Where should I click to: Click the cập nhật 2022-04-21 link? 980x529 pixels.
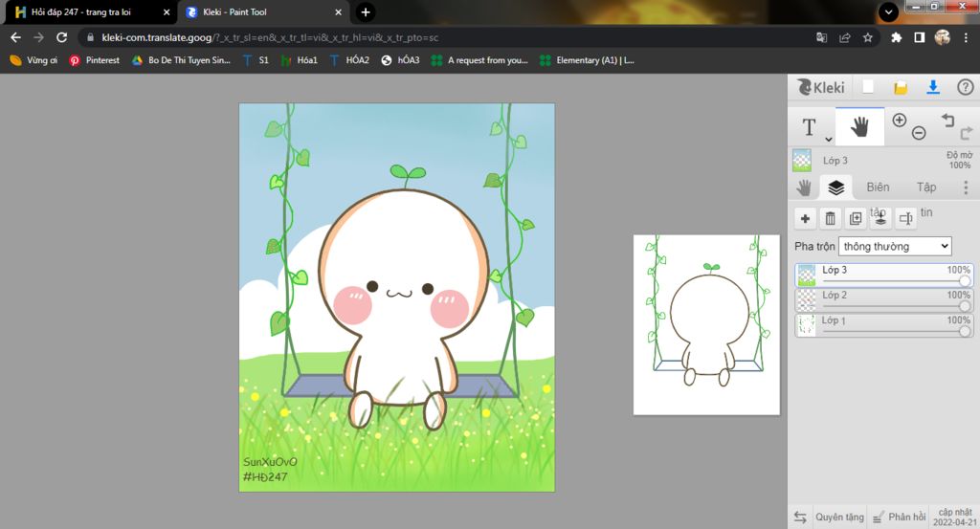[x=955, y=518]
